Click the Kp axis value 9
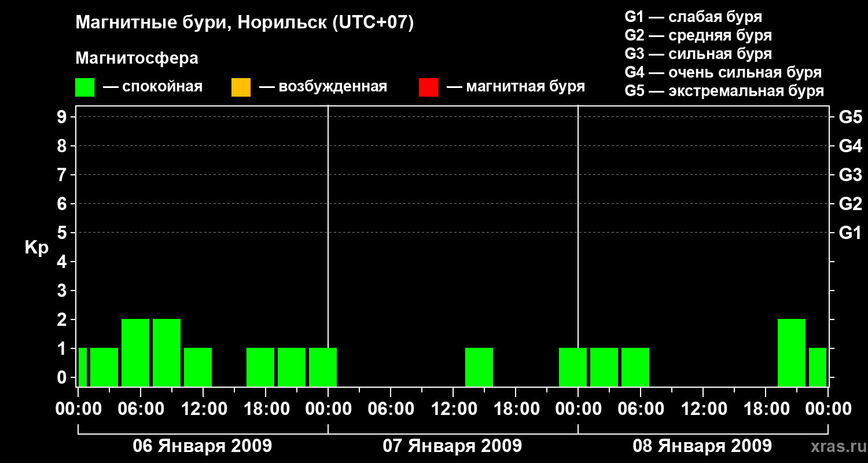 (x=63, y=117)
